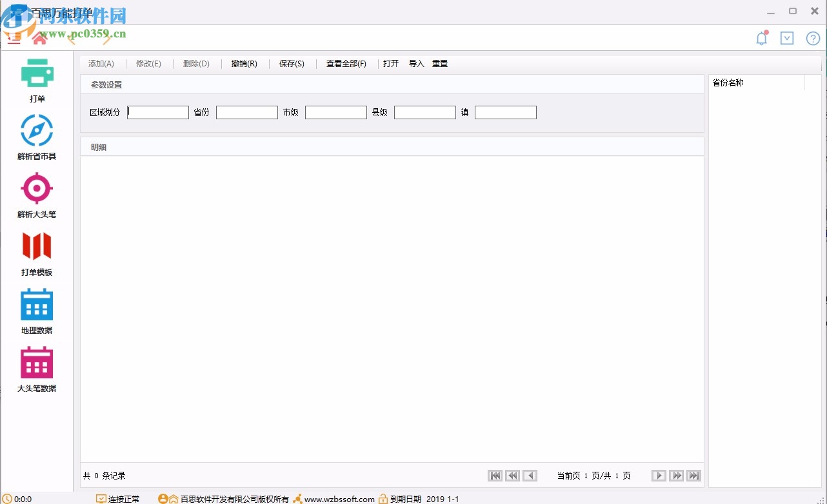Select the 解析大头笔 tool
The image size is (827, 504).
pos(36,195)
